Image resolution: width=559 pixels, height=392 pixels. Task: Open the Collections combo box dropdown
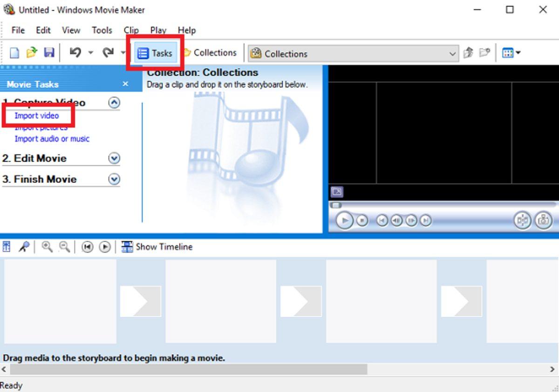pyautogui.click(x=452, y=54)
